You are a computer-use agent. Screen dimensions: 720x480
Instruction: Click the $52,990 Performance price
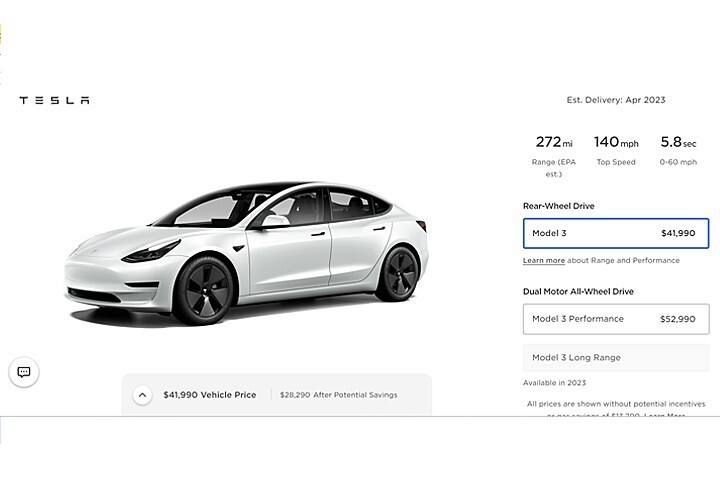pyautogui.click(x=677, y=319)
